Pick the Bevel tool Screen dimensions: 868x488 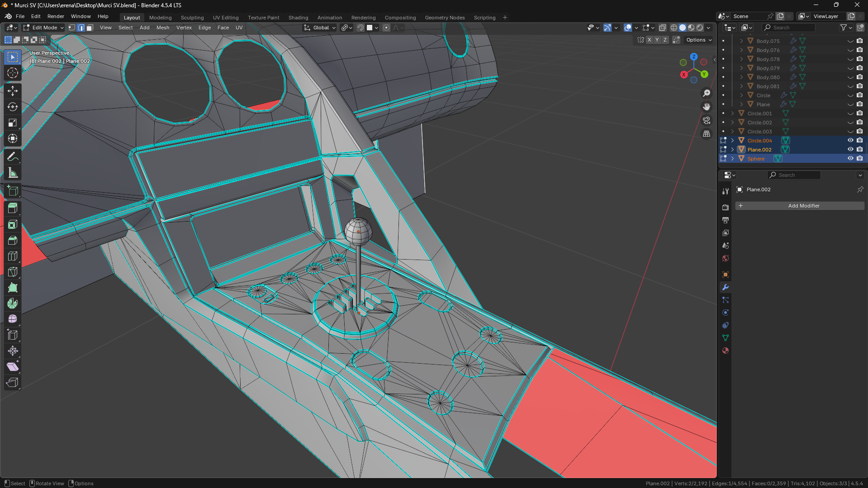(13, 240)
